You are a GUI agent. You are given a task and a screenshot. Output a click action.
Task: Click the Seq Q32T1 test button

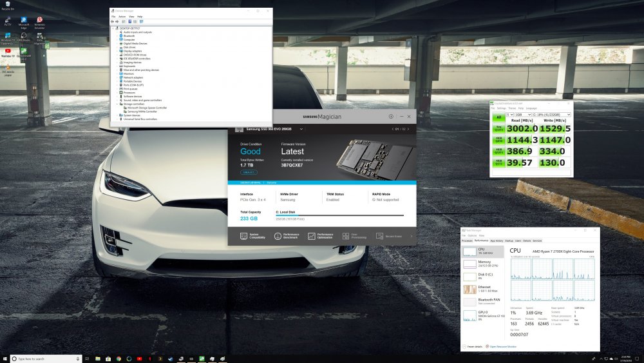pos(498,129)
